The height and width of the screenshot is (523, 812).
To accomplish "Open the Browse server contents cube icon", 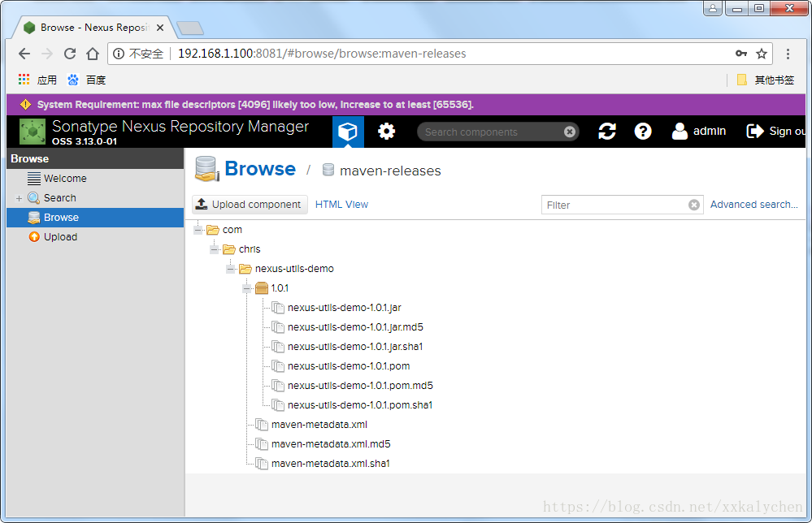I will (x=348, y=132).
